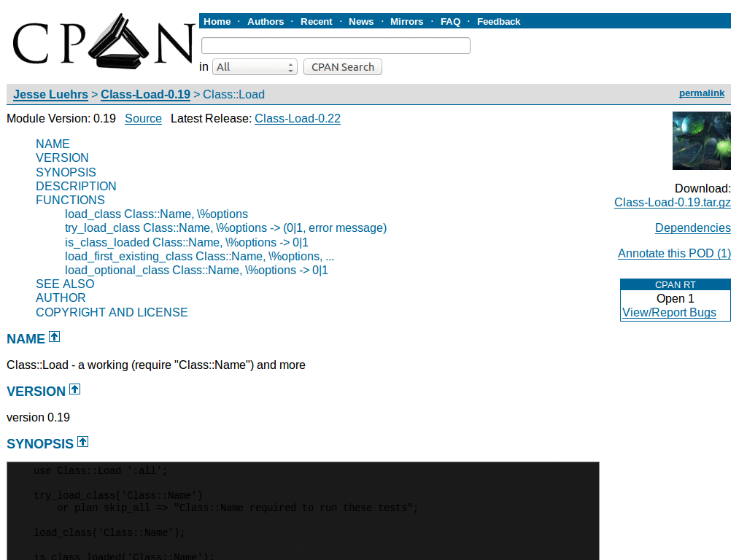Go to load_optional_class function entry
Screen dimensions: 747x560
[x=196, y=270]
